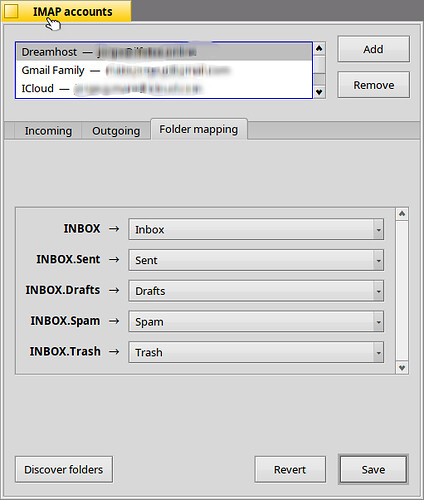This screenshot has height=500, width=424.
Task: Click the IMAP accounts title tab
Action: click(67, 11)
